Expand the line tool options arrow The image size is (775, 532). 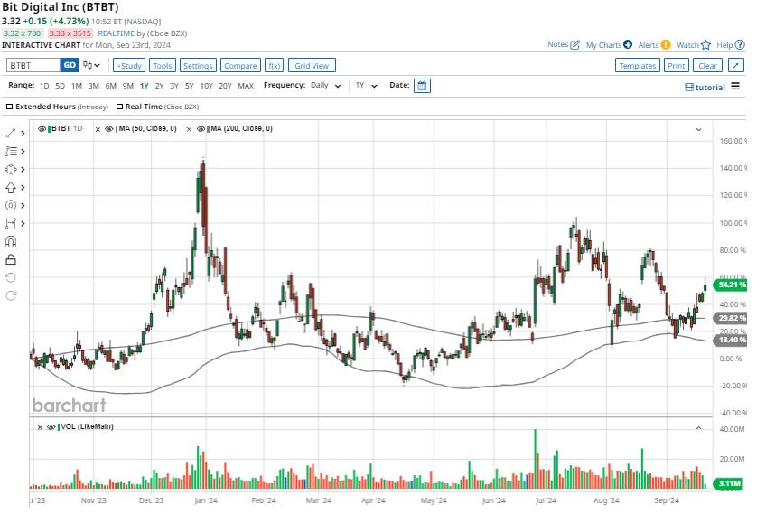click(x=23, y=133)
